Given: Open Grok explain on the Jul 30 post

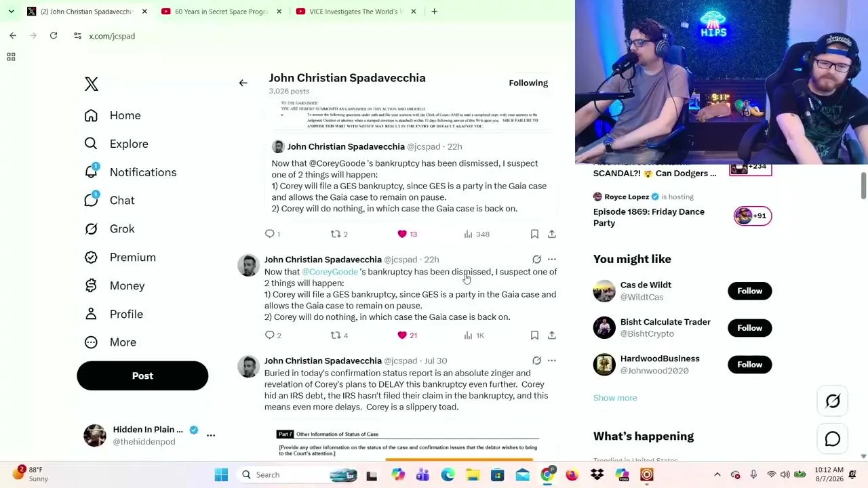Looking at the screenshot, I should pyautogui.click(x=536, y=361).
